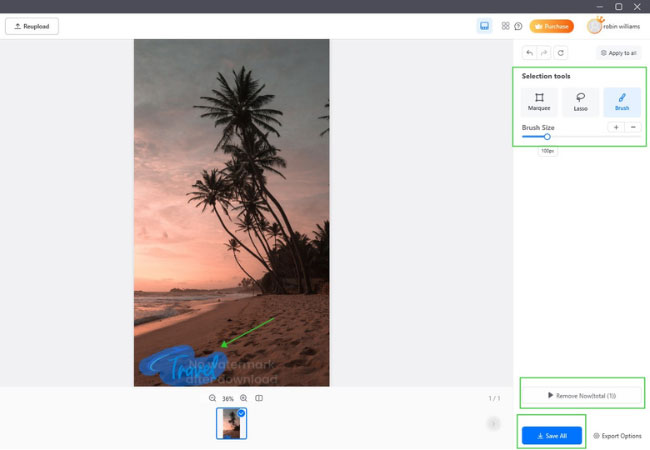The image size is (650, 450).
Task: Click the Remove Now button
Action: [581, 395]
